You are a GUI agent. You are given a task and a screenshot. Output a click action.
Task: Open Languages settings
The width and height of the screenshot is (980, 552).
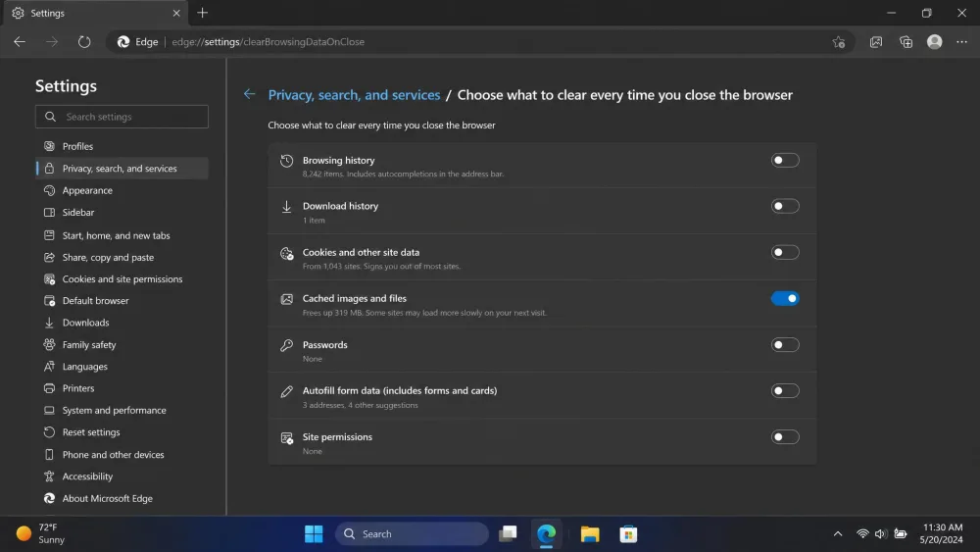(122, 367)
